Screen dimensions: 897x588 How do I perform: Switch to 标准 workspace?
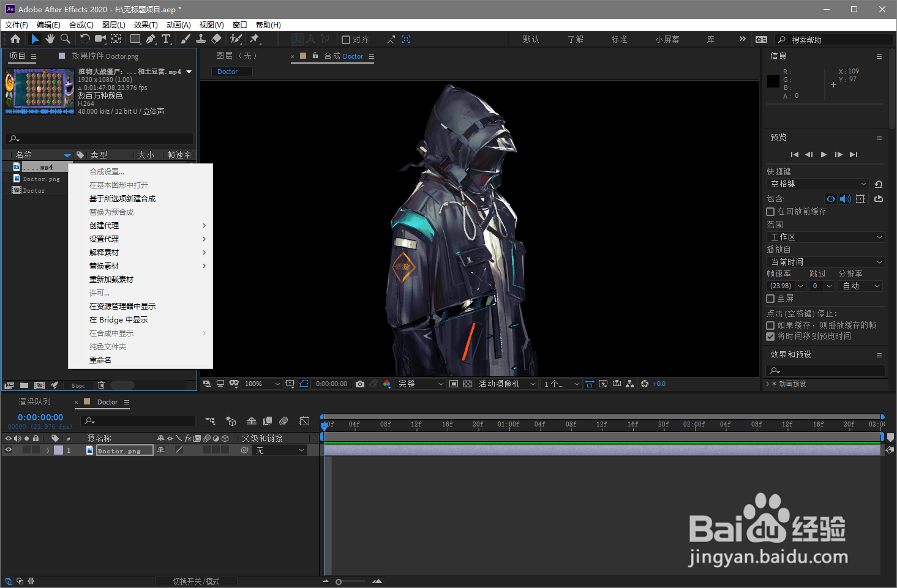click(x=619, y=39)
